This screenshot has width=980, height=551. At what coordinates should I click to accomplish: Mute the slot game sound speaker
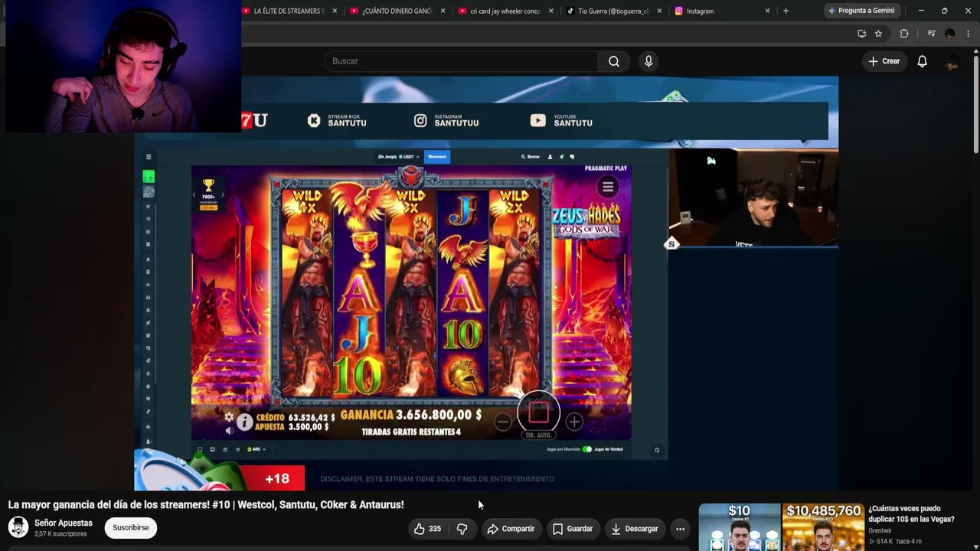pos(229,431)
